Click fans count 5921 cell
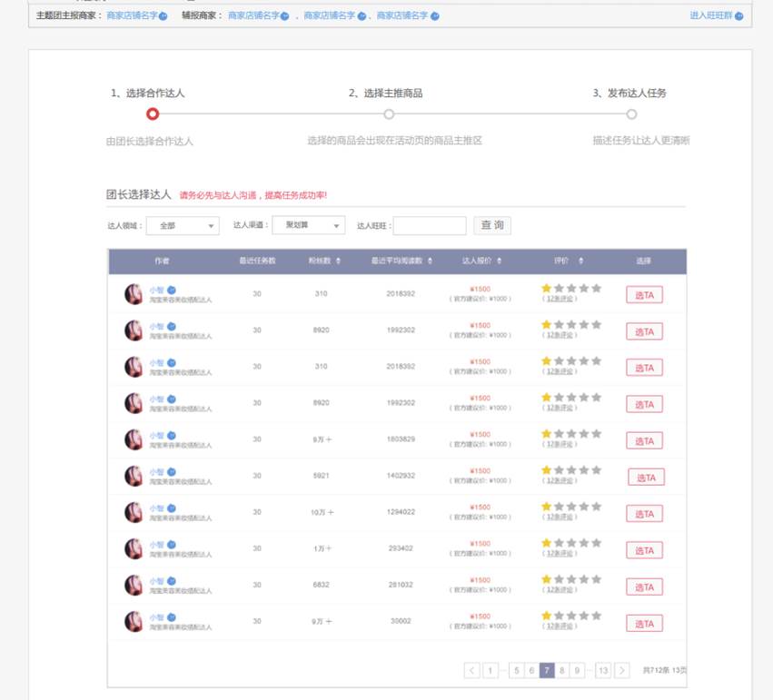Image resolution: width=773 pixels, height=700 pixels. (x=321, y=476)
